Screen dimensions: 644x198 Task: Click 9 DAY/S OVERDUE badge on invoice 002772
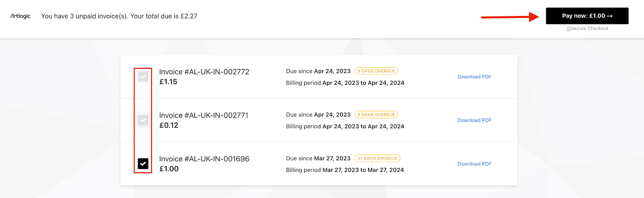pyautogui.click(x=376, y=71)
